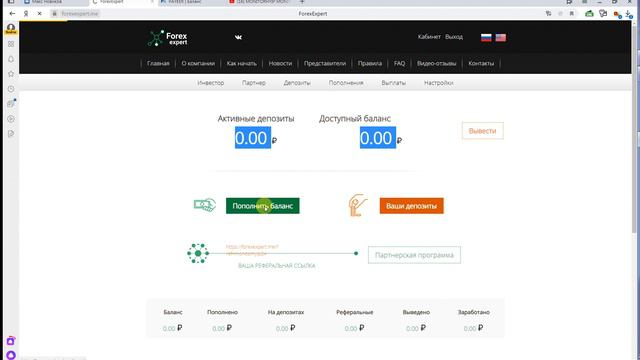
Task: Open the О компании menu item
Action: 198,63
